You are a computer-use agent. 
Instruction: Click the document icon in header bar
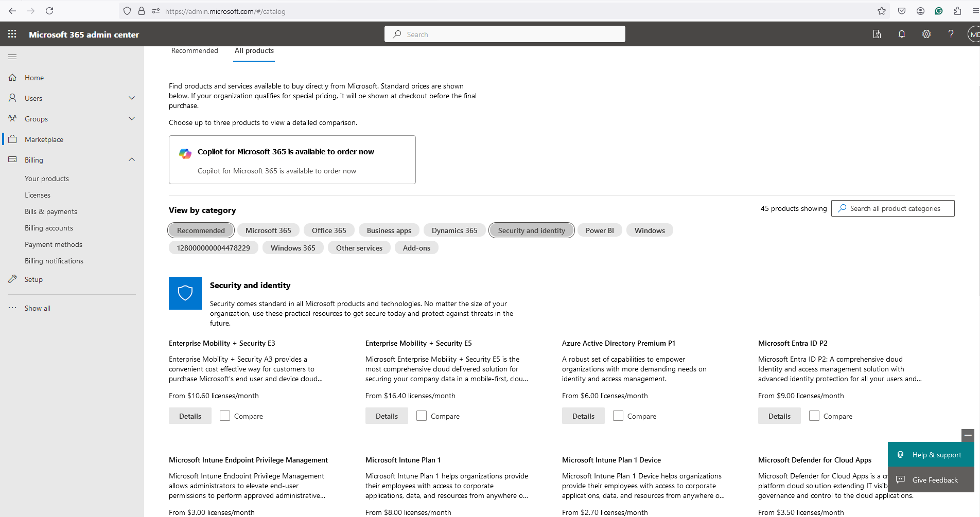point(877,34)
